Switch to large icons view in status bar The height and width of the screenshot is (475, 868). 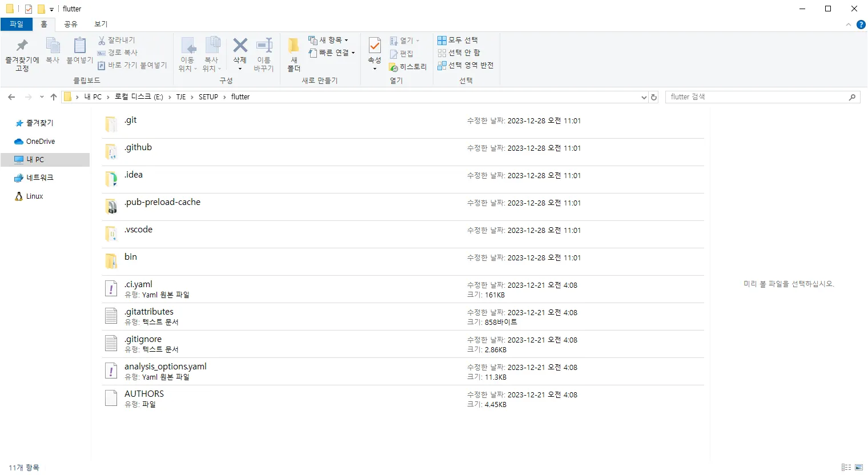click(859, 468)
